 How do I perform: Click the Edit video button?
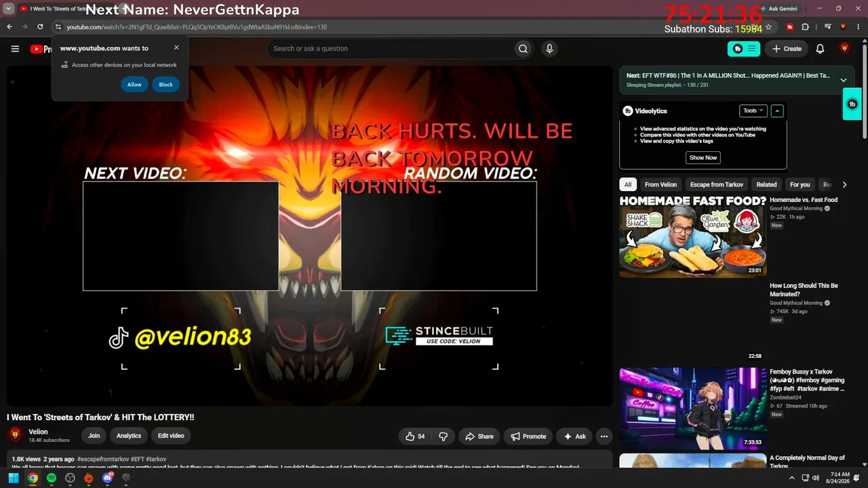pos(171,436)
